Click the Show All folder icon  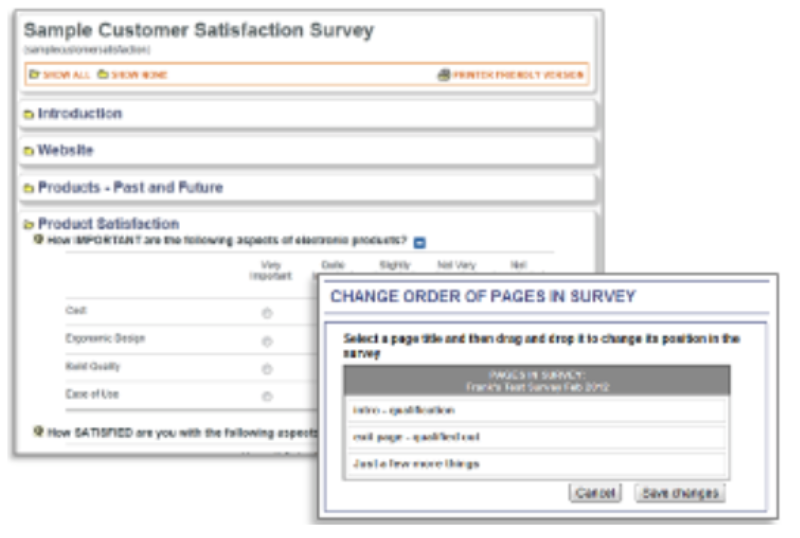point(34,75)
